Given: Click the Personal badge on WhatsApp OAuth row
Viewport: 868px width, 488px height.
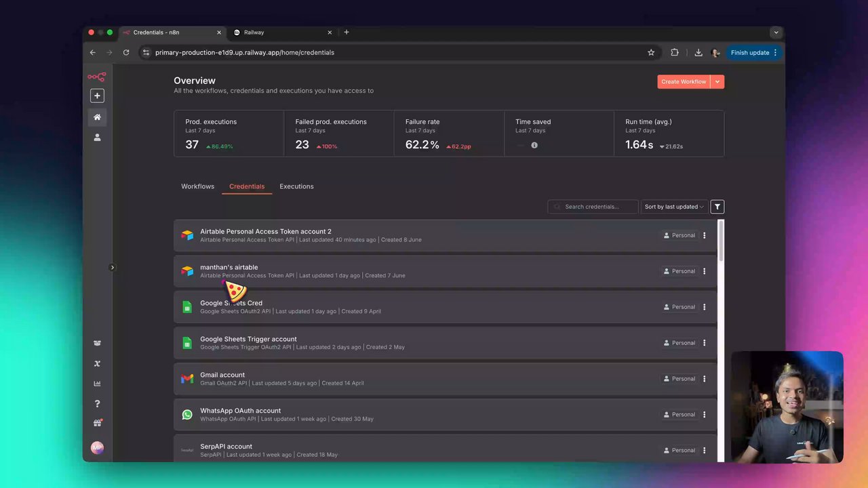Looking at the screenshot, I should (679, 415).
